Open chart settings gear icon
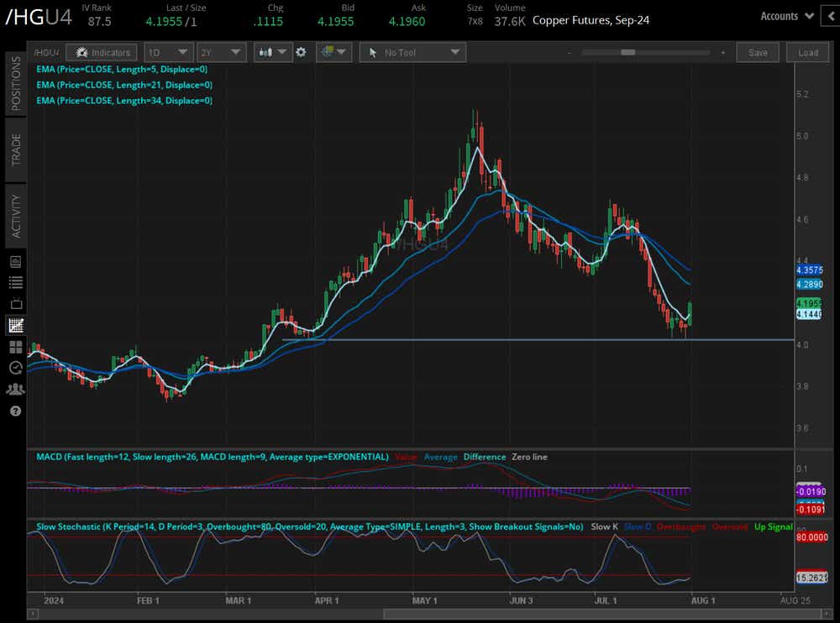The height and width of the screenshot is (623, 840). point(302,52)
